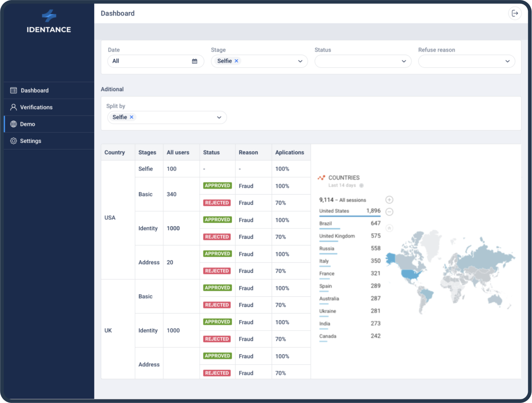This screenshot has width=532, height=403.
Task: Select Spain in countries list
Action: click(326, 286)
